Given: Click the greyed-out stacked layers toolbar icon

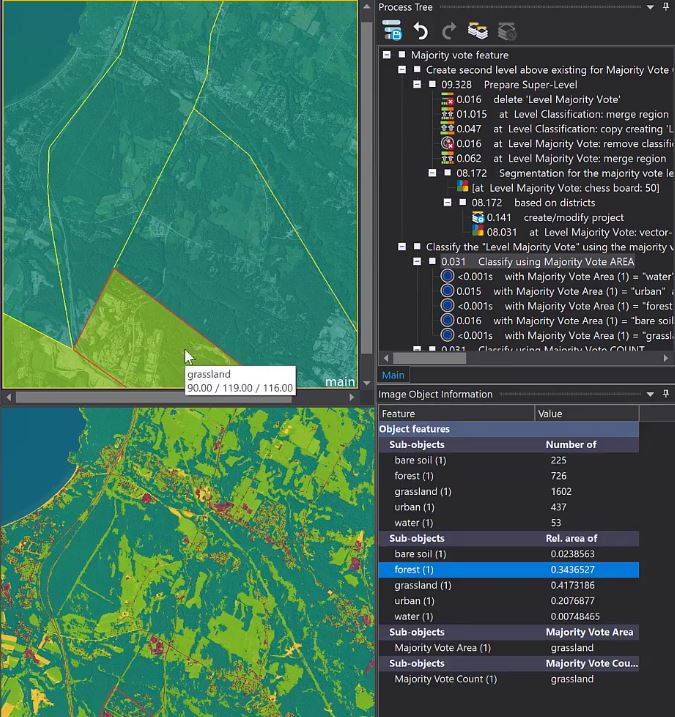Looking at the screenshot, I should pos(506,31).
